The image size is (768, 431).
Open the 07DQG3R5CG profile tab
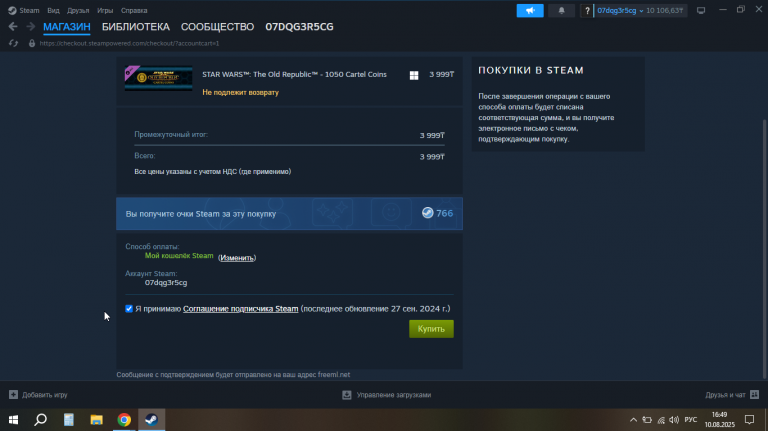pos(299,27)
